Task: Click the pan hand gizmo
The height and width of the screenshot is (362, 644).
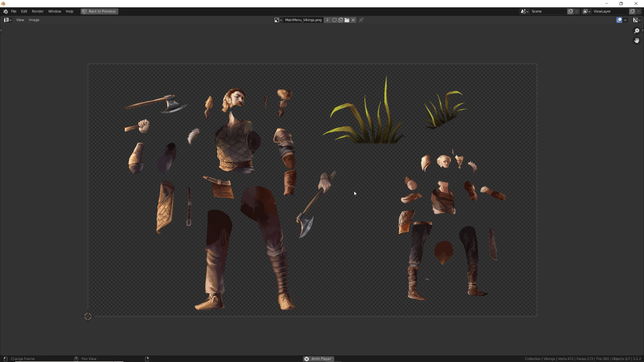Action: (x=637, y=41)
